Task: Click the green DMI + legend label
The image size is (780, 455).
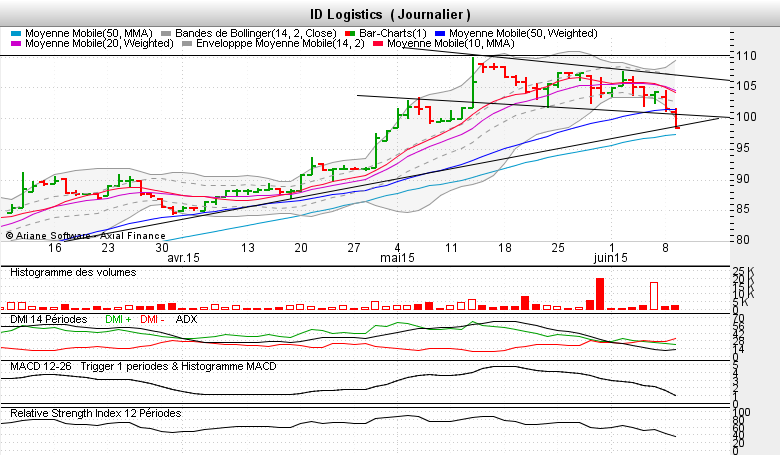Action: (x=118, y=319)
